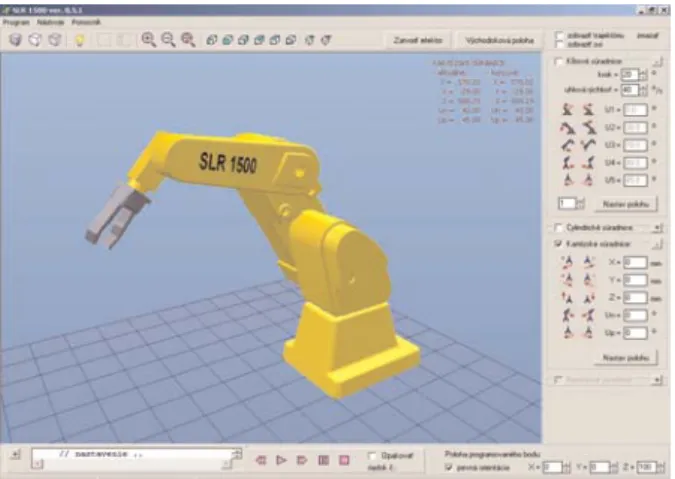The height and width of the screenshot is (479, 675).
Task: Click left U4 joint rotation icon
Action: click(x=568, y=163)
